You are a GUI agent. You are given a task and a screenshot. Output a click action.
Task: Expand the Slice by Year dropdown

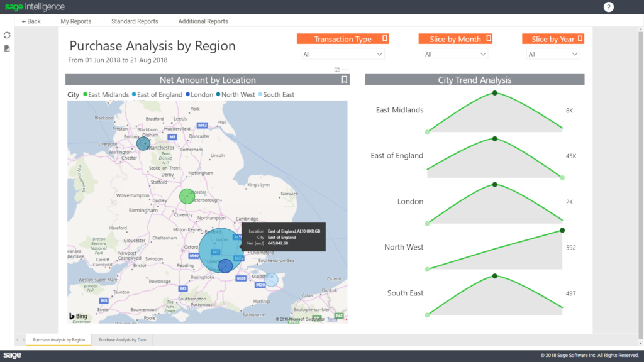pos(552,54)
